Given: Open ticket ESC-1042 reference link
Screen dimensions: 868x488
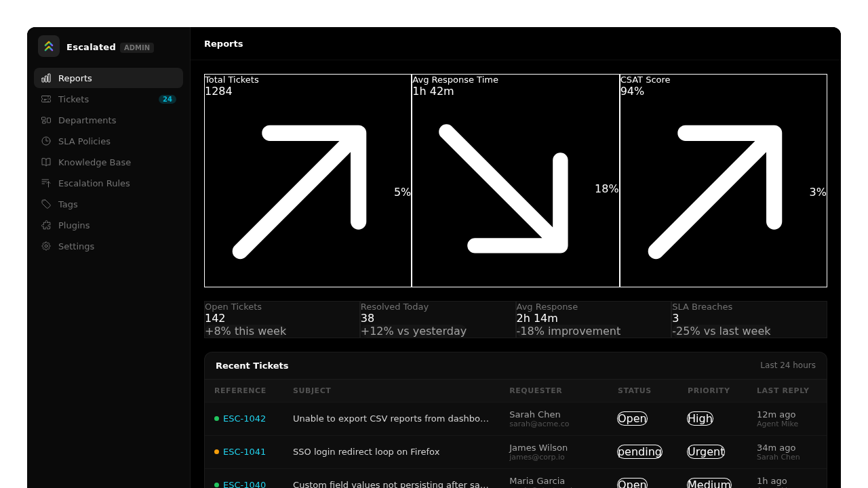Looking at the screenshot, I should [244, 419].
